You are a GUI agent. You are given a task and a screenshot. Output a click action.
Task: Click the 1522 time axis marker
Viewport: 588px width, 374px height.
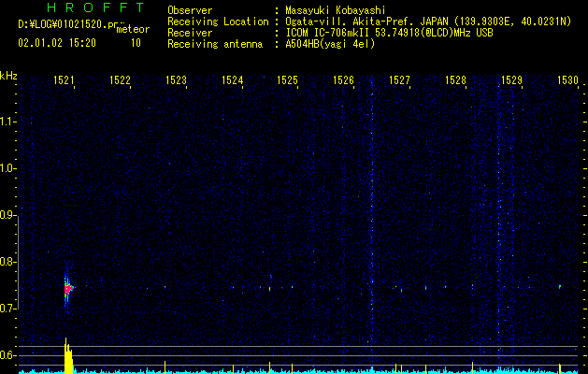pos(120,80)
